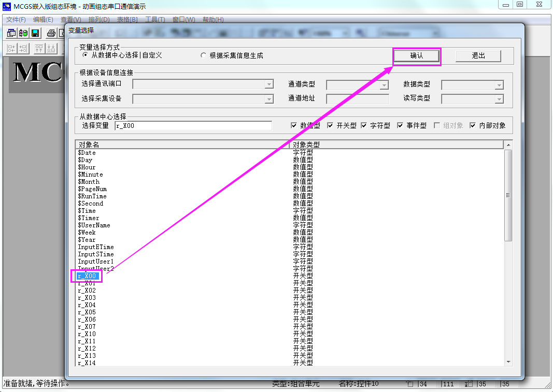Select the $UserName variable row

[94, 225]
